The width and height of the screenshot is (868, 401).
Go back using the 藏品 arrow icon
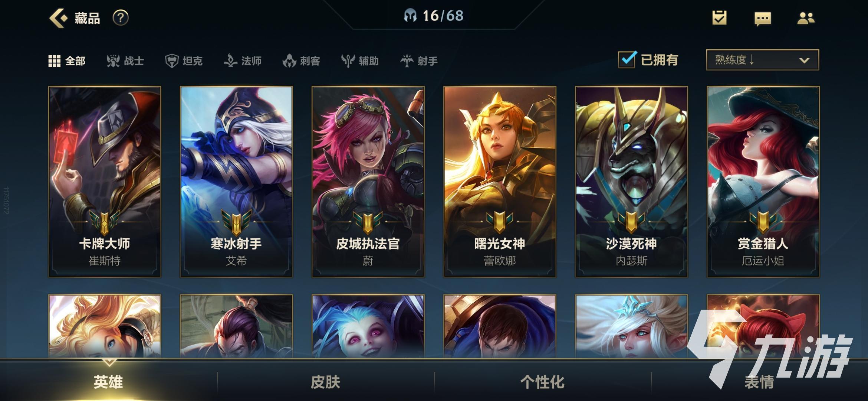point(58,18)
